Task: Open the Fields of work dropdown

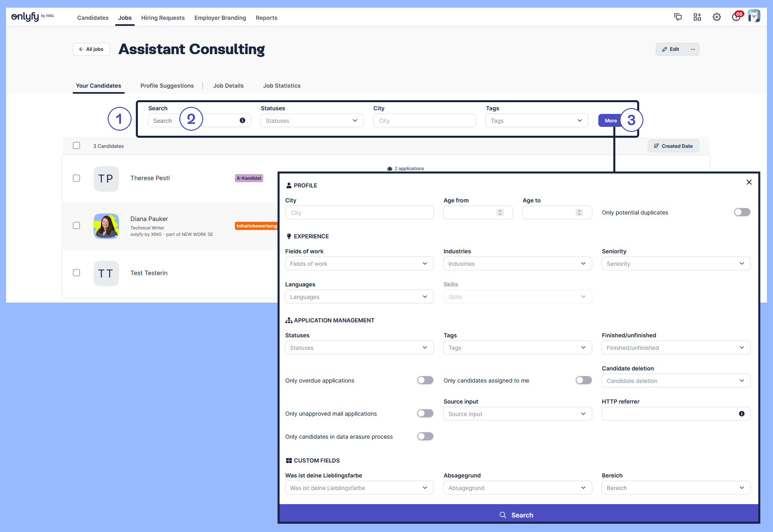Action: [x=359, y=264]
